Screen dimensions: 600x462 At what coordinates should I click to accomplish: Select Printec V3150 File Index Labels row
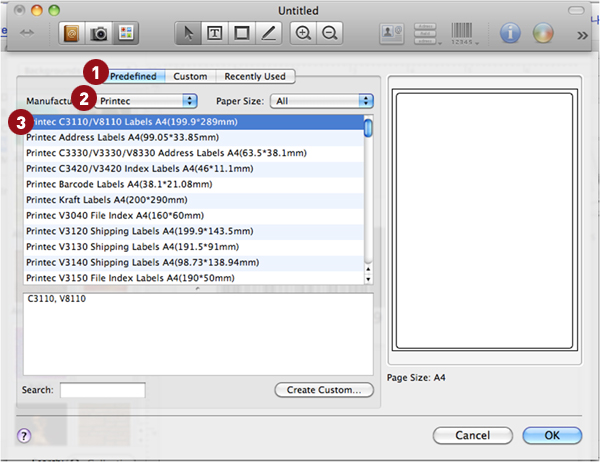pyautogui.click(x=194, y=278)
